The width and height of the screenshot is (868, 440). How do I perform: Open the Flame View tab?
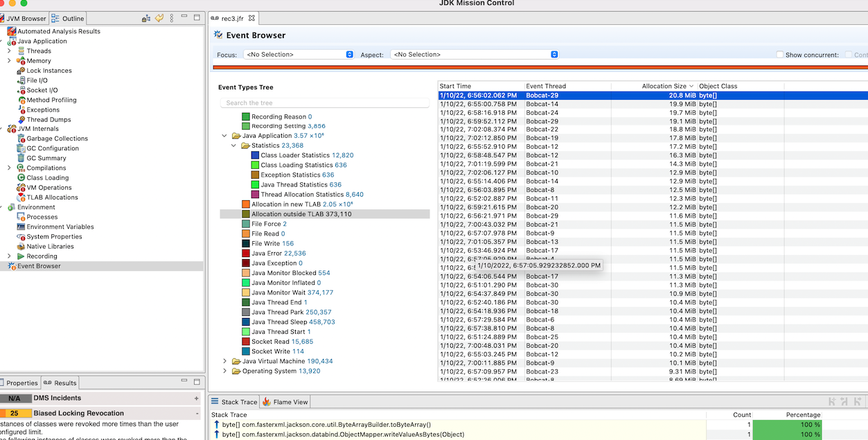pos(285,402)
